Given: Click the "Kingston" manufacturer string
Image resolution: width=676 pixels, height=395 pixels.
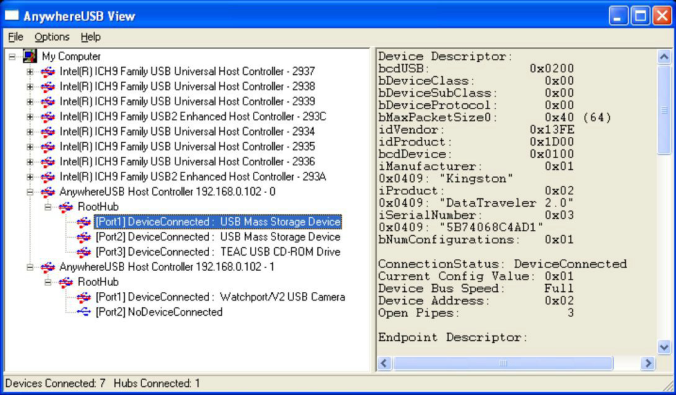Looking at the screenshot, I should (x=475, y=179).
